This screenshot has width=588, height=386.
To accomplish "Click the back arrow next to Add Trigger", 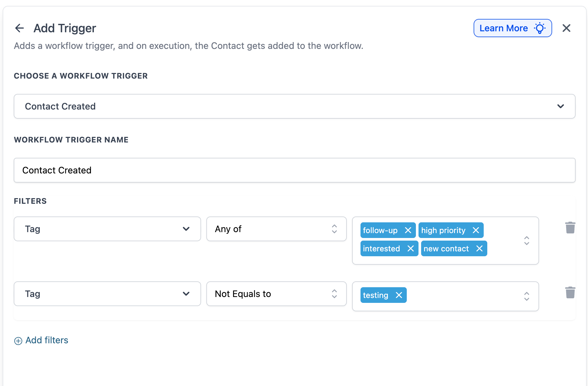I will tap(20, 28).
